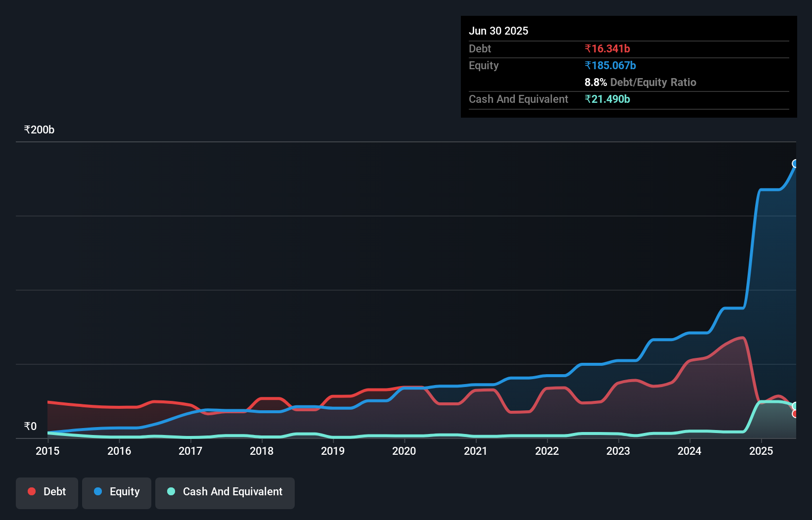812x520 pixels.
Task: Select the blue equity endpoint marker on chart
Action: click(795, 163)
